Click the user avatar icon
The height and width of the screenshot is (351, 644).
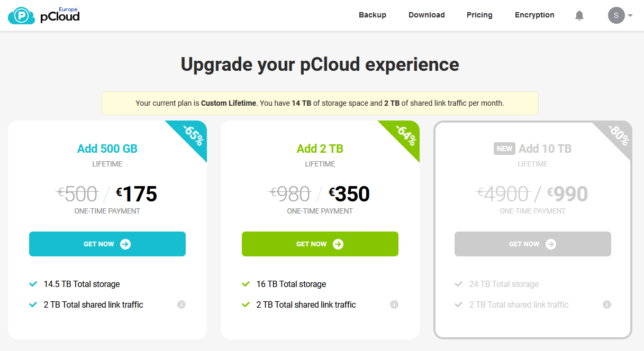(616, 15)
